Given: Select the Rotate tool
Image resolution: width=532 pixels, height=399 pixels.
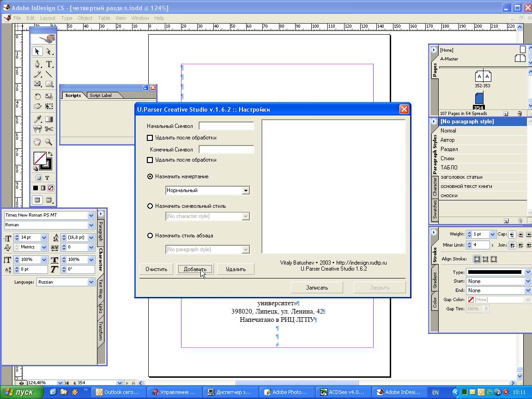Looking at the screenshot, I should pyautogui.click(x=37, y=97).
